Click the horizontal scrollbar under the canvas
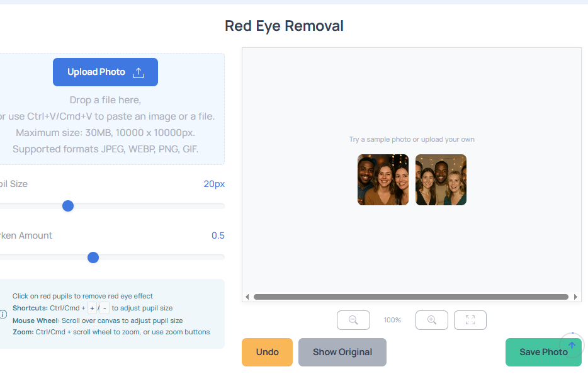Viewport: 588px width, 374px height. pyautogui.click(x=411, y=297)
